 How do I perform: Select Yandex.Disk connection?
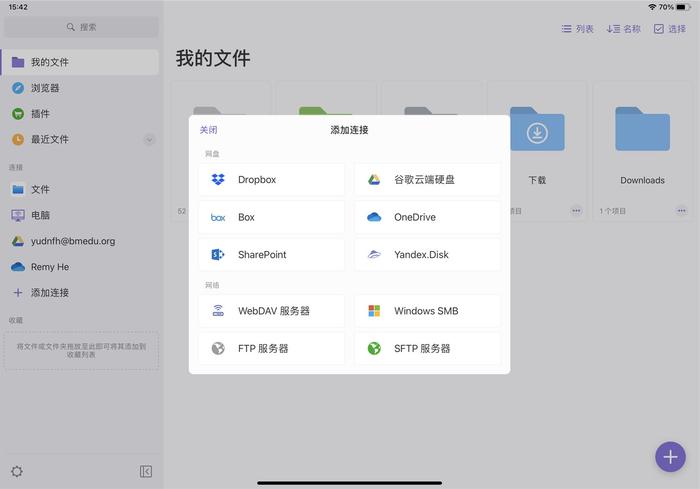(x=427, y=255)
